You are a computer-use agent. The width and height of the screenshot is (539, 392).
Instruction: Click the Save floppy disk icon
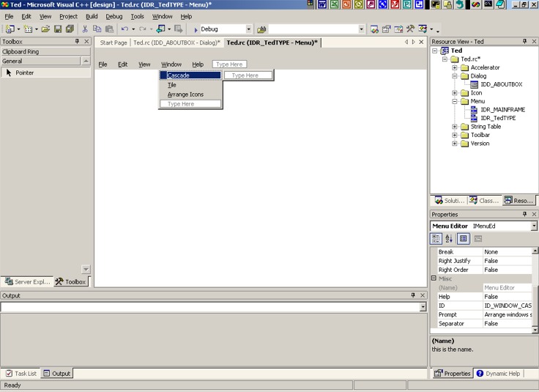click(x=58, y=29)
